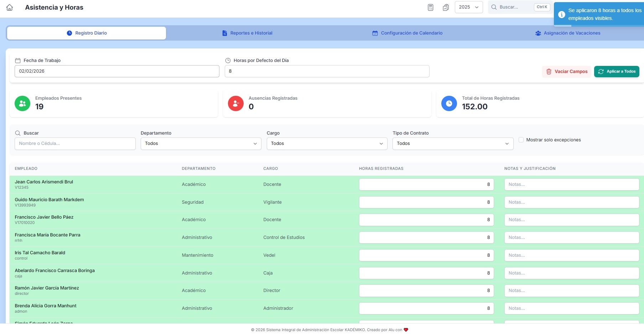
Task: Go to the home icon
Action: click(x=10, y=7)
